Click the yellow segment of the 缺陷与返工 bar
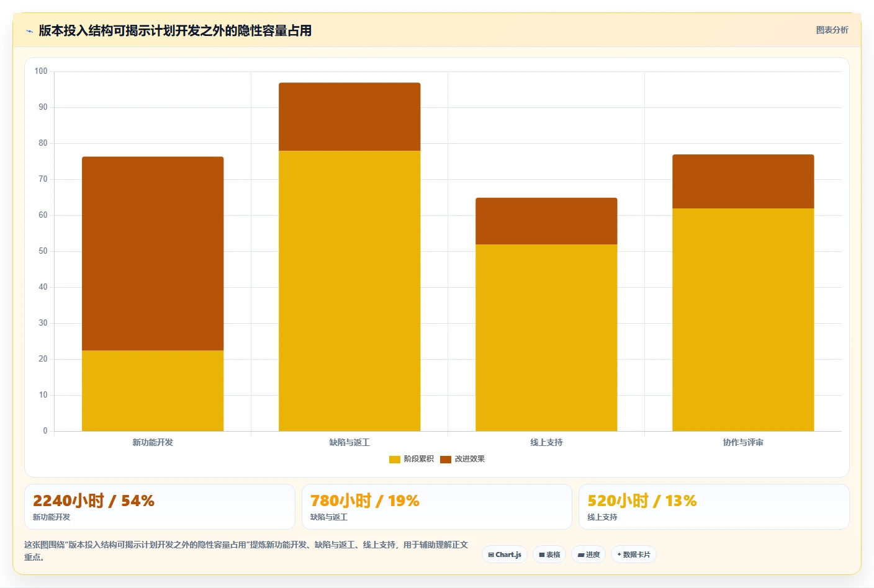 349,291
